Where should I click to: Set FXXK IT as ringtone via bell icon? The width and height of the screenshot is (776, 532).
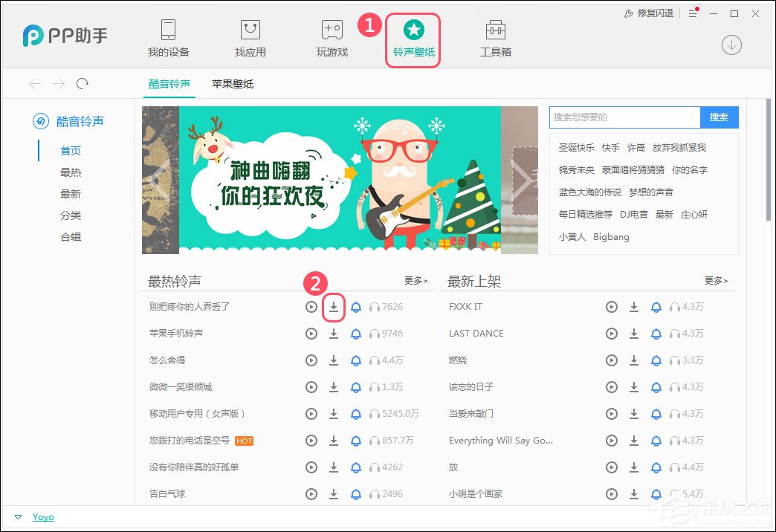coord(656,306)
